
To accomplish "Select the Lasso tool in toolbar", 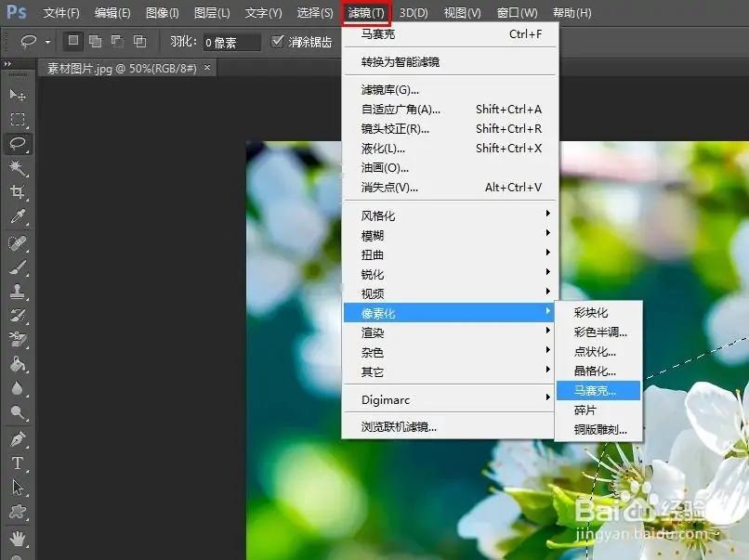I will tap(18, 143).
